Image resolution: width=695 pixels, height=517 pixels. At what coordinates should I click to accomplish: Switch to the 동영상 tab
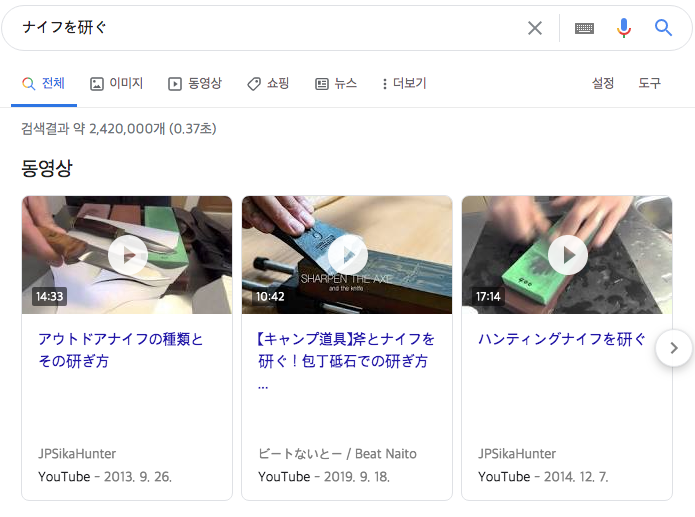click(x=195, y=83)
